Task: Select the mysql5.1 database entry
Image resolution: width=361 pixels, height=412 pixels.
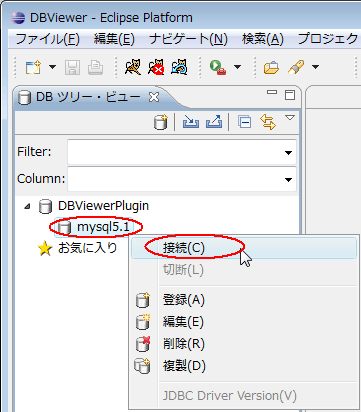Action: pos(103,227)
